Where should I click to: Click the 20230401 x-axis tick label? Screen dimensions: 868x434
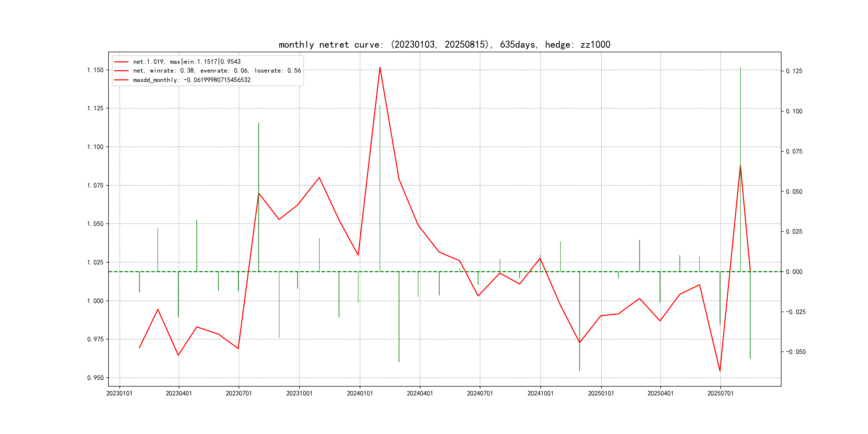pyautogui.click(x=179, y=393)
